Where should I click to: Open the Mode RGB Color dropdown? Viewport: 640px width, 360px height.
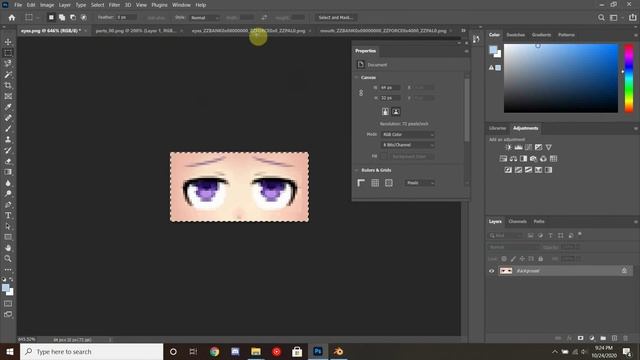408,134
